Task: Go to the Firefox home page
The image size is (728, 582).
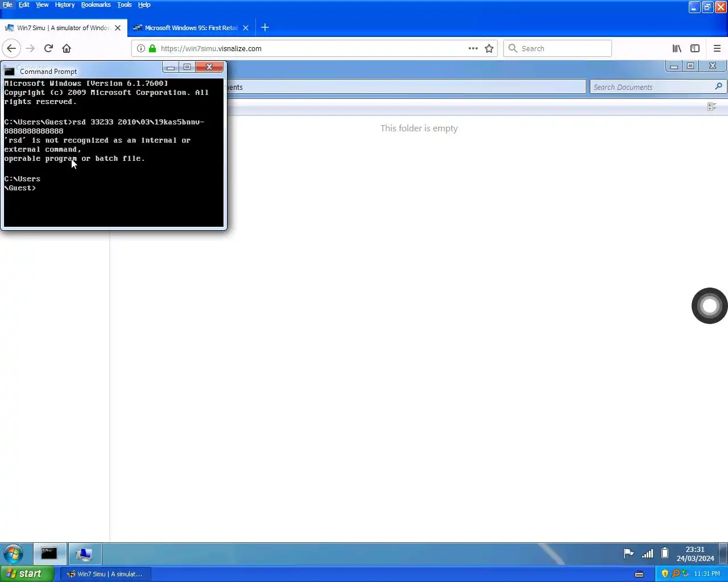Action: point(67,48)
